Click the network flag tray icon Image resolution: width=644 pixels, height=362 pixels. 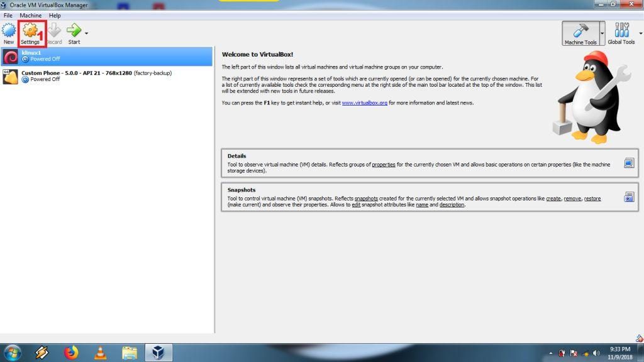pyautogui.click(x=574, y=353)
